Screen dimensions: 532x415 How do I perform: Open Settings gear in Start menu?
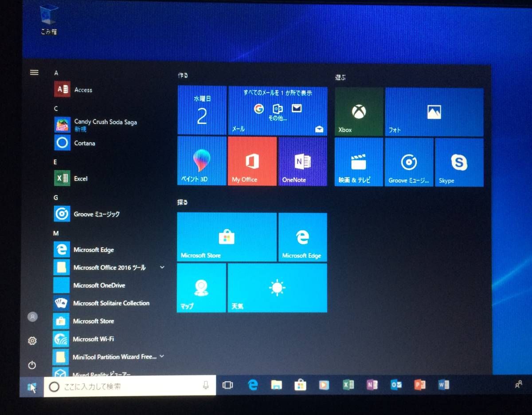[x=32, y=341]
